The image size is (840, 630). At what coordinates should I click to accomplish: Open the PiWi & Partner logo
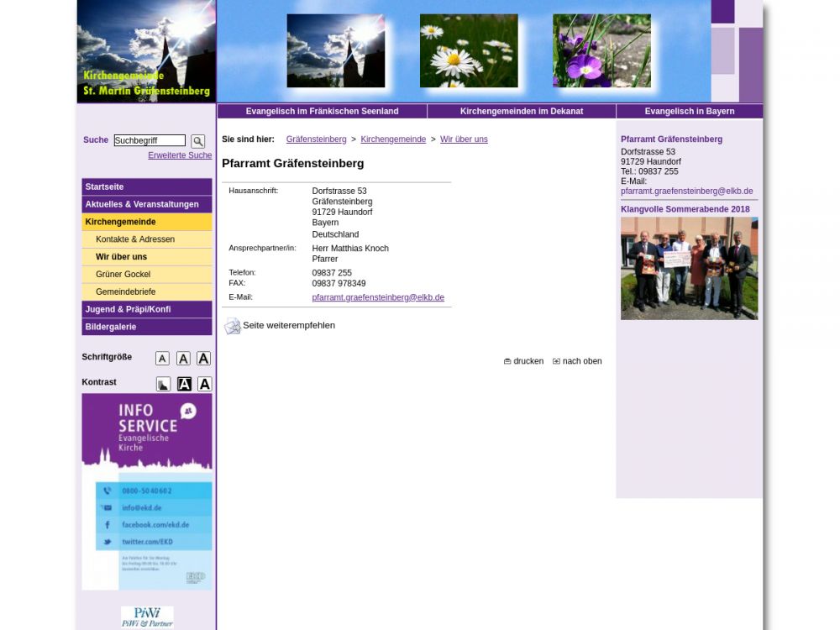147,617
